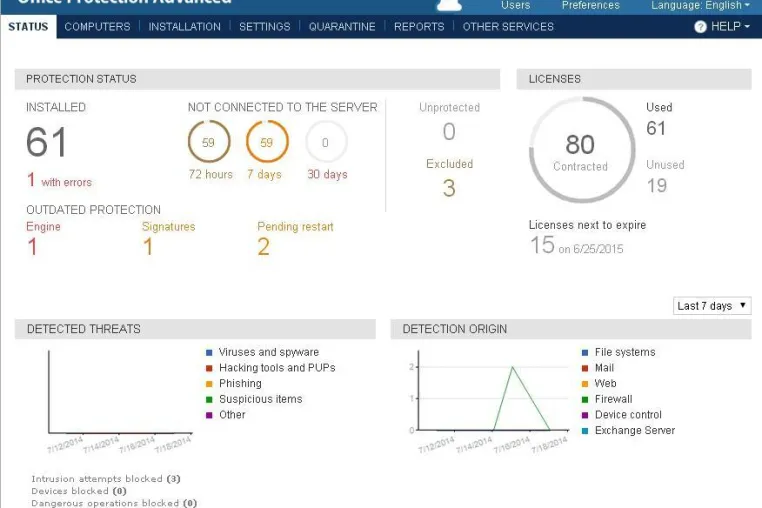The image size is (762, 508).
Task: Open the Reports tab
Action: [x=419, y=27]
